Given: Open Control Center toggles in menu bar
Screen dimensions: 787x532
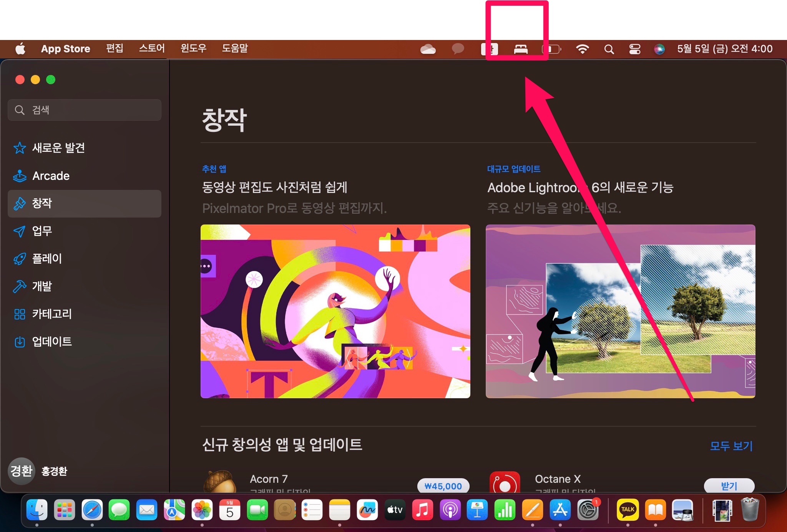Looking at the screenshot, I should (634, 49).
